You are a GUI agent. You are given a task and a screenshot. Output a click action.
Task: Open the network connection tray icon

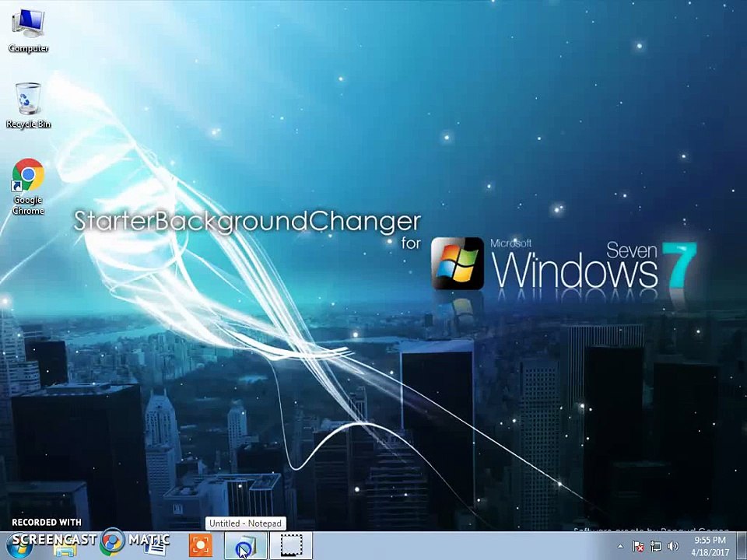click(656, 546)
